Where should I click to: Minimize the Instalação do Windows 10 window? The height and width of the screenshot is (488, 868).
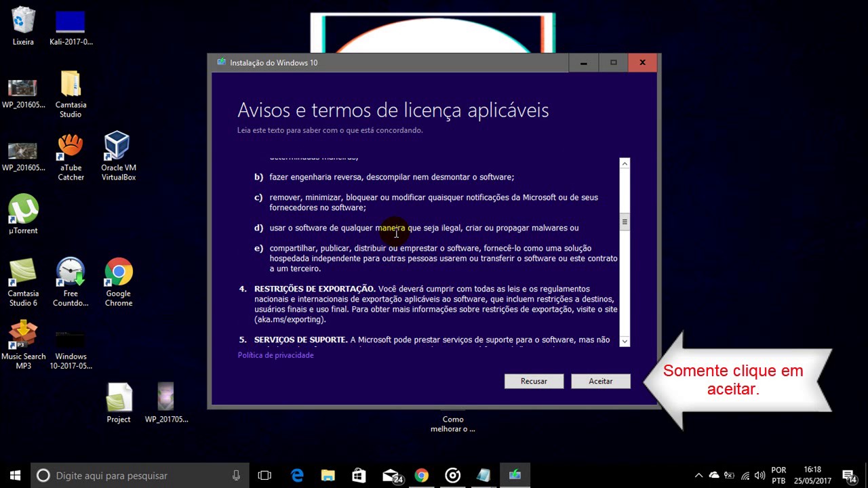point(583,62)
